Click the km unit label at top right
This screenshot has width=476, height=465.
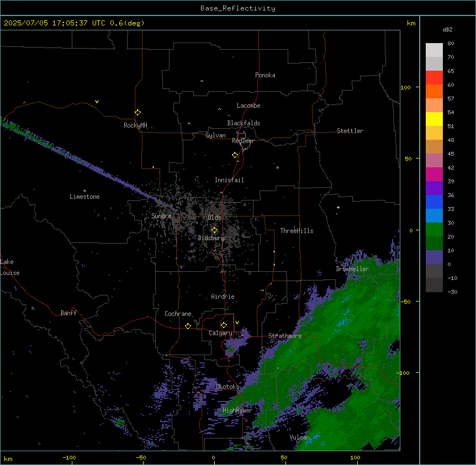tap(411, 23)
